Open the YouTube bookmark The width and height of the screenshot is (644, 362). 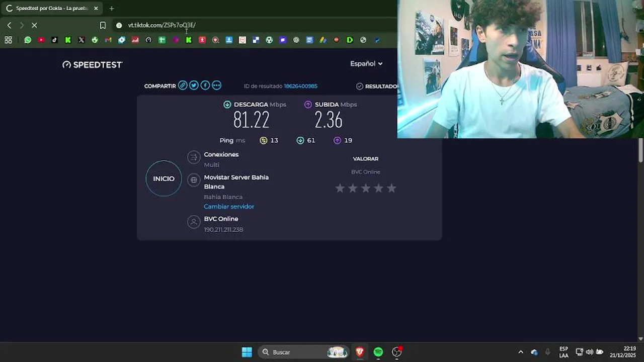click(x=41, y=40)
